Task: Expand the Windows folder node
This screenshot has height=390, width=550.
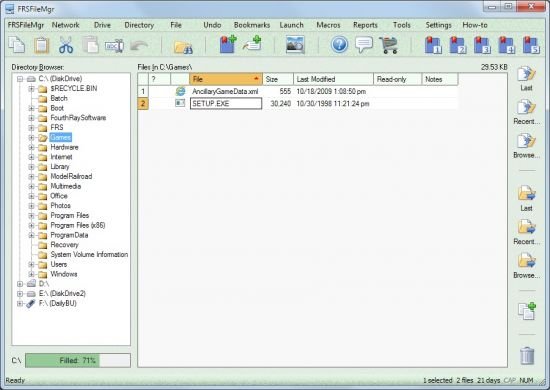Action: pyautogui.click(x=31, y=274)
